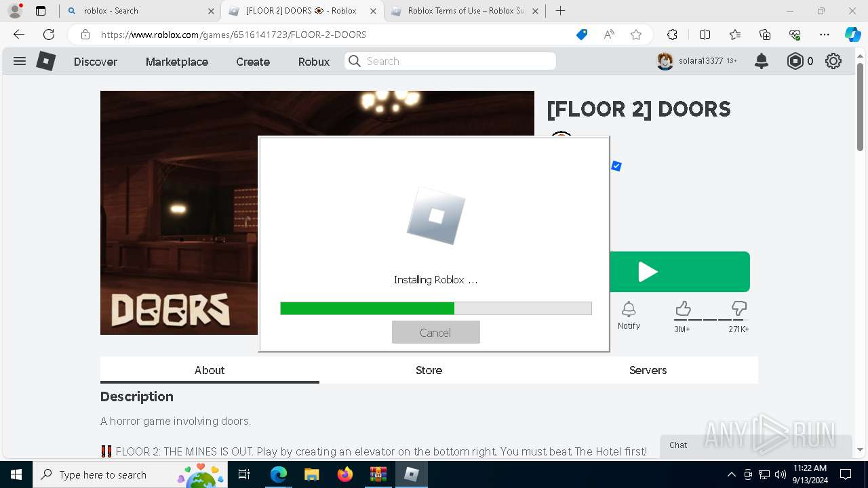868x488 pixels.
Task: Open the Windows Start menu
Action: tap(16, 474)
